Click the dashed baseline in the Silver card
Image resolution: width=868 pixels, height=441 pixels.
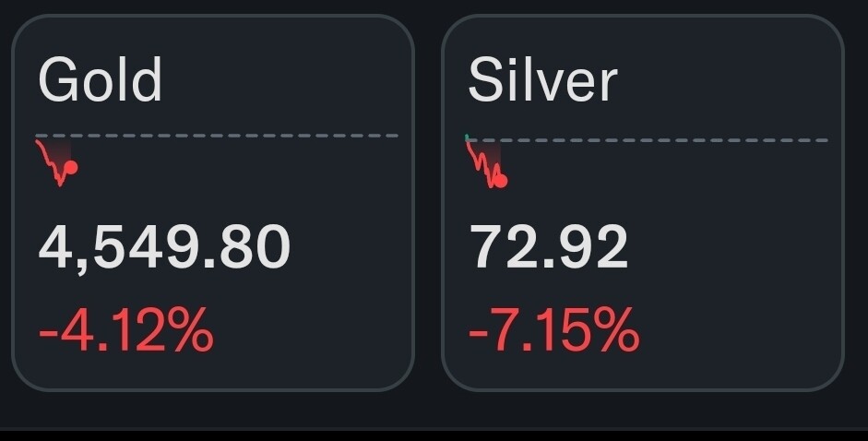[664, 140]
